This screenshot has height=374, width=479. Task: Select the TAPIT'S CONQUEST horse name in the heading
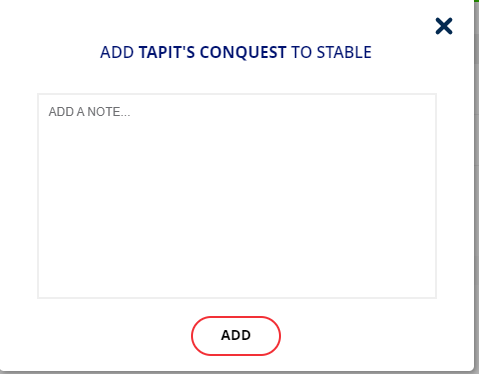(212, 52)
